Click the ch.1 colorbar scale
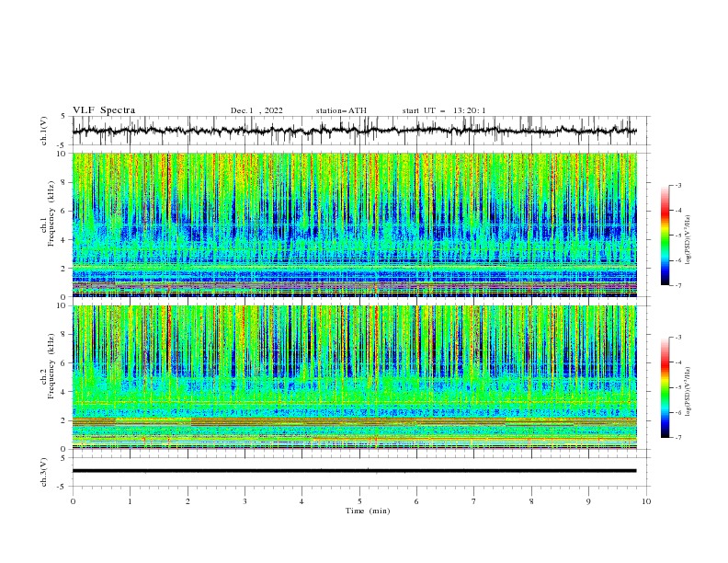The height and width of the screenshot is (563, 728). coord(665,236)
